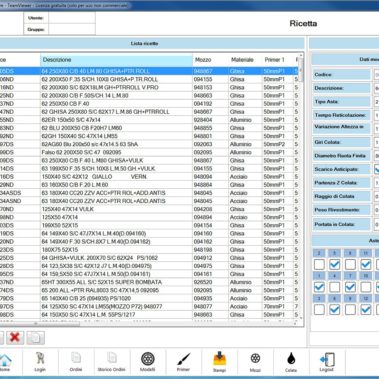Click the copy recipe button
This screenshot has width=379, height=379.
pos(35,337)
